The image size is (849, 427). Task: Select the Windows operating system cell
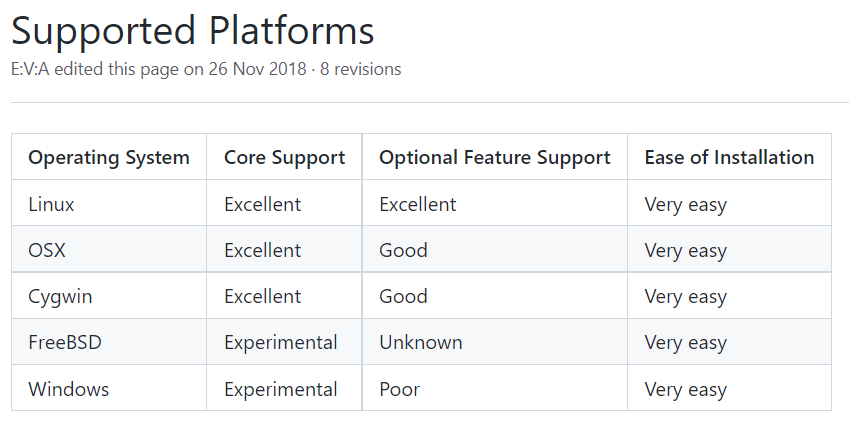click(x=109, y=389)
